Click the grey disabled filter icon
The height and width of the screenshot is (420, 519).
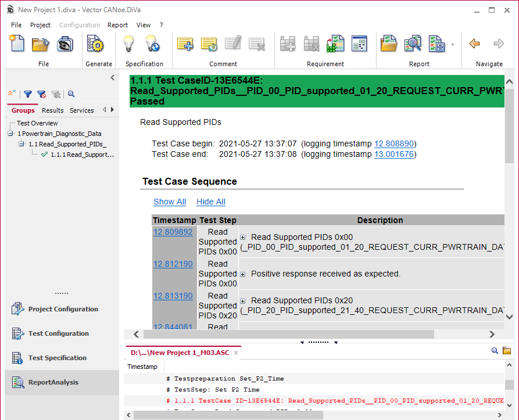[56, 94]
